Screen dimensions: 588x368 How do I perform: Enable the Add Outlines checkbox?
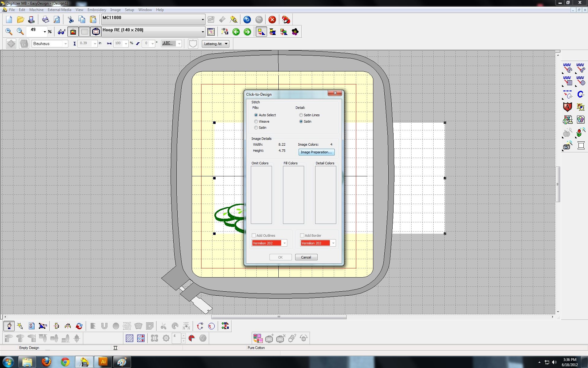point(254,235)
